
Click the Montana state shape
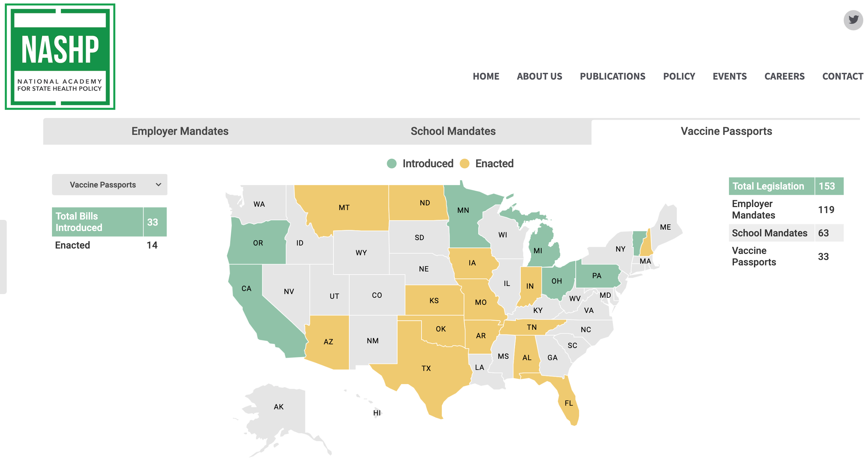coord(344,207)
